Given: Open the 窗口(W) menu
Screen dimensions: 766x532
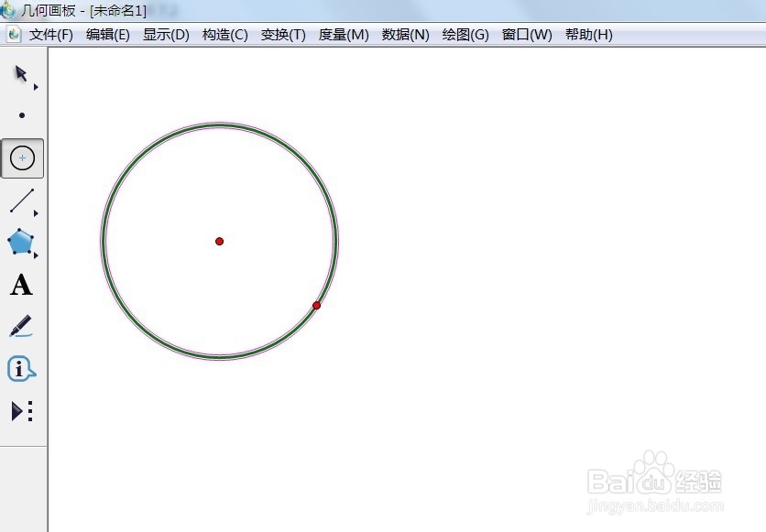Looking at the screenshot, I should 527,35.
